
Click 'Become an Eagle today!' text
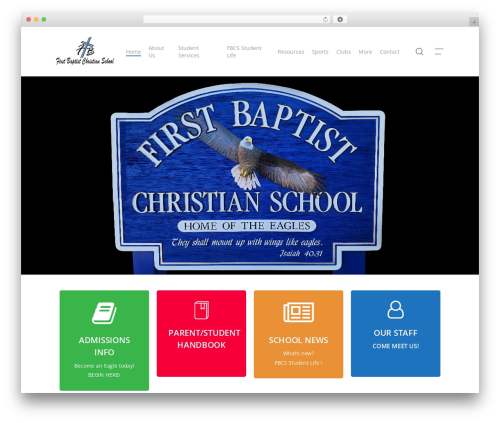104,366
